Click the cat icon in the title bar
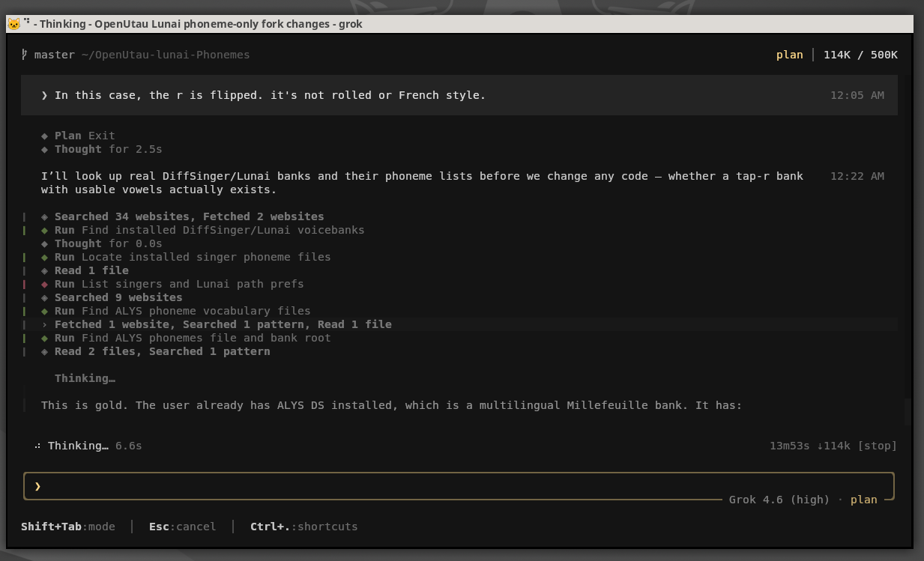This screenshot has height=561, width=924. coord(13,24)
